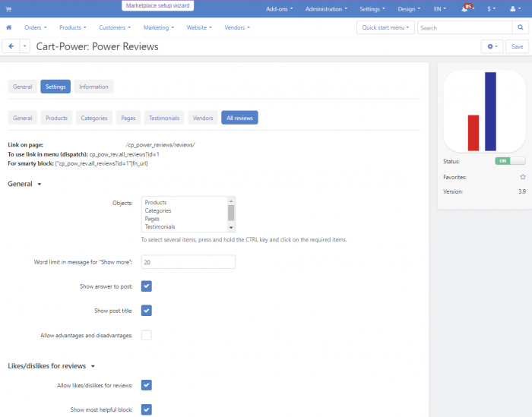Click the /cp_power_reviews/reviews/ page link text
Image resolution: width=532 pixels, height=417 pixels.
click(160, 145)
